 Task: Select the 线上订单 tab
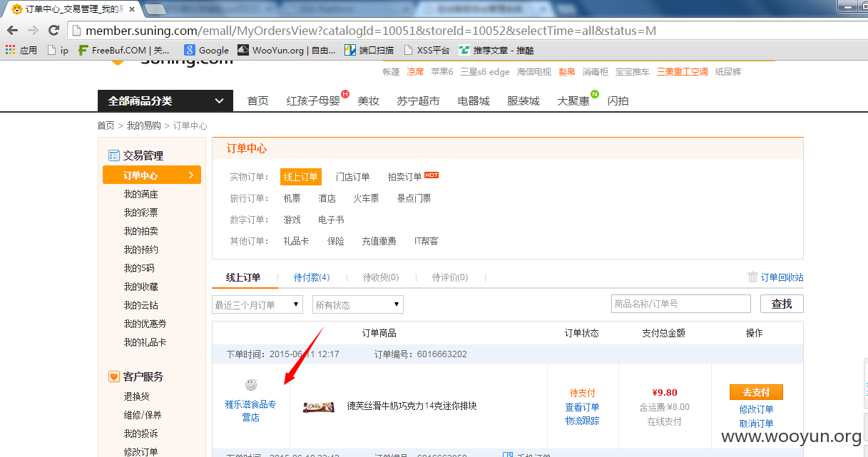click(x=243, y=277)
